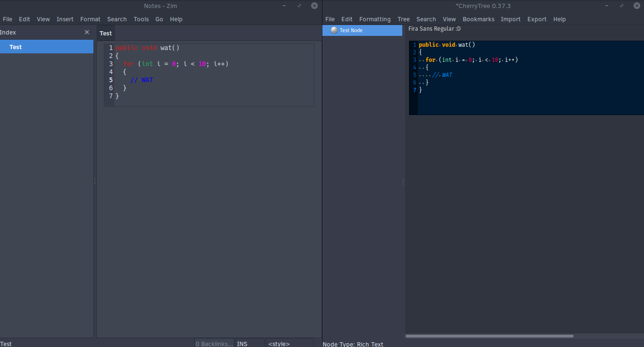Image resolution: width=644 pixels, height=347 pixels.
Task: Click '// WAT' comment in Zim code block
Action: click(142, 80)
